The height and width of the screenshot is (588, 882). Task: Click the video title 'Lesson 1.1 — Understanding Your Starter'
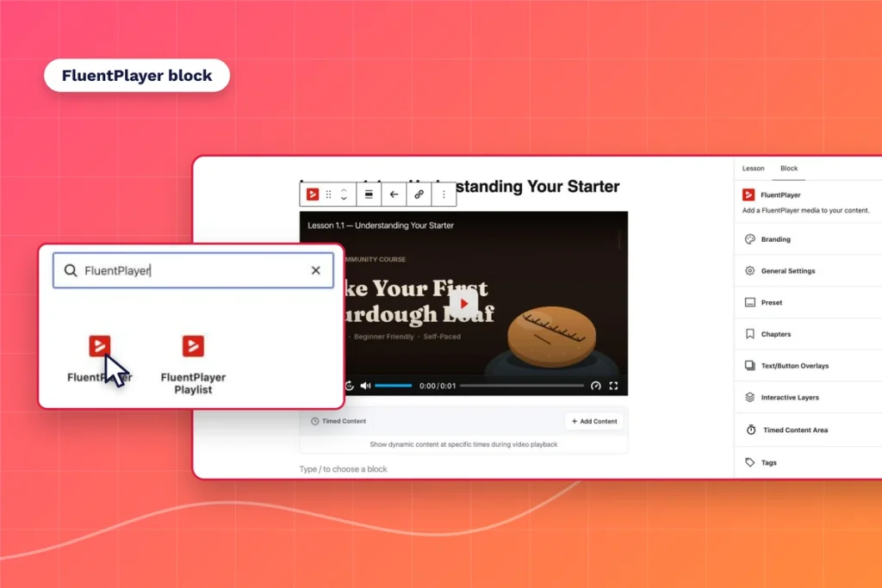pyautogui.click(x=380, y=226)
